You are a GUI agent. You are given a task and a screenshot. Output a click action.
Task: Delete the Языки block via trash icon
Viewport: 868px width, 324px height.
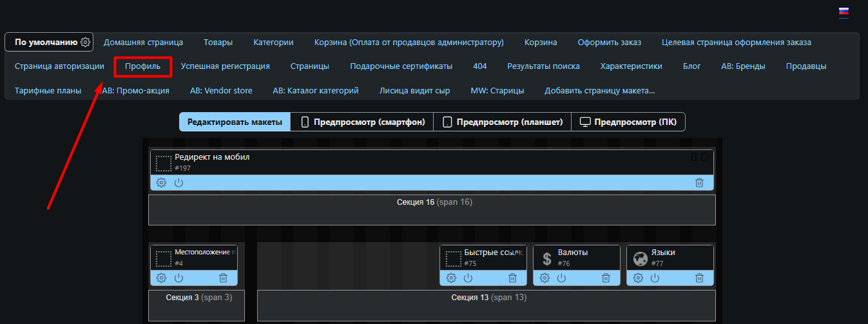pyautogui.click(x=699, y=278)
